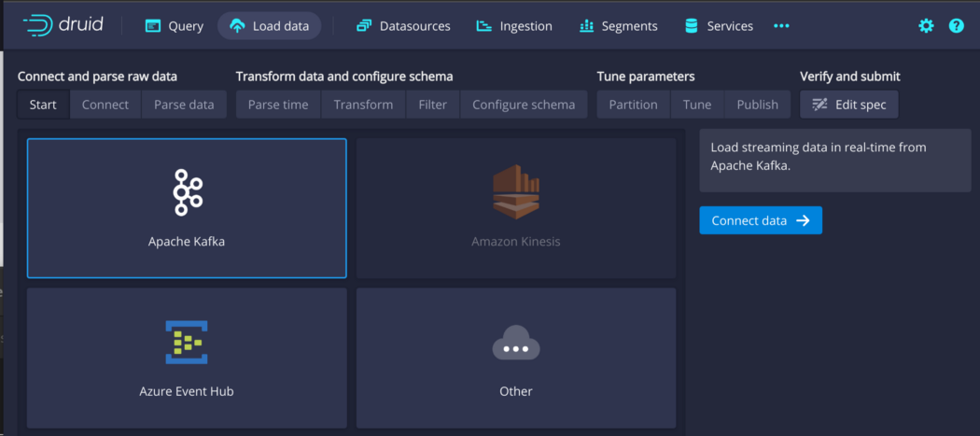
Task: Select the Amazon Kinesis label
Action: (x=515, y=242)
